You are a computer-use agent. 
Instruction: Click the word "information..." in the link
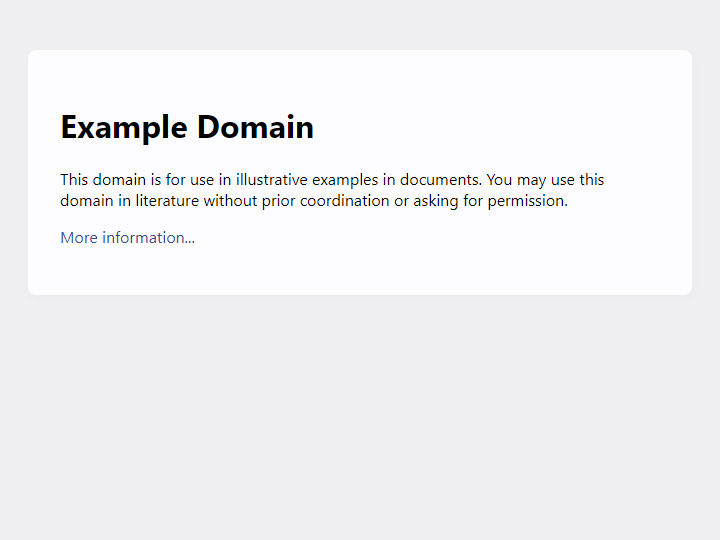[x=148, y=238]
